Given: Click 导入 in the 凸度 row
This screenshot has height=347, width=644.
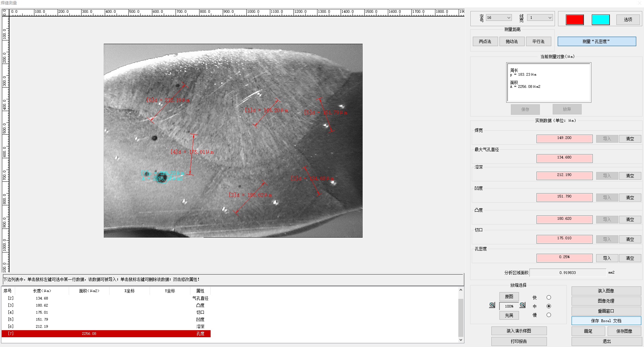Looking at the screenshot, I should [x=607, y=219].
